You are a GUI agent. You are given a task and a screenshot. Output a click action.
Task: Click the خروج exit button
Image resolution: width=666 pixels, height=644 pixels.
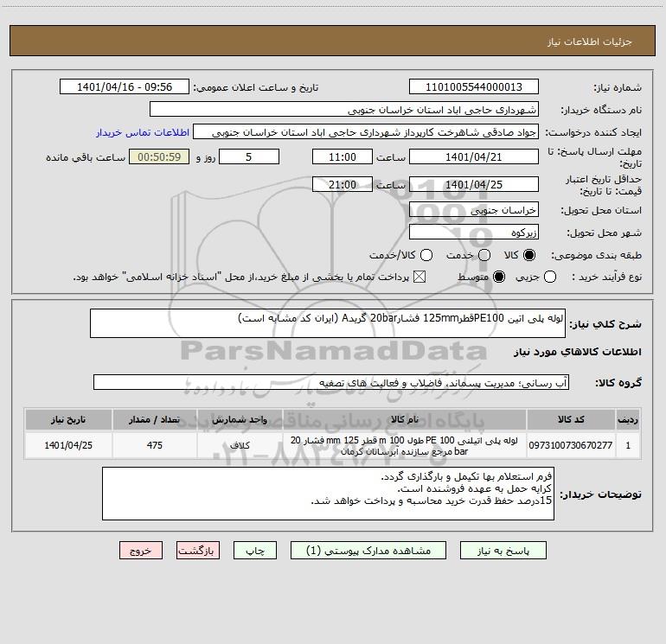coord(141,551)
